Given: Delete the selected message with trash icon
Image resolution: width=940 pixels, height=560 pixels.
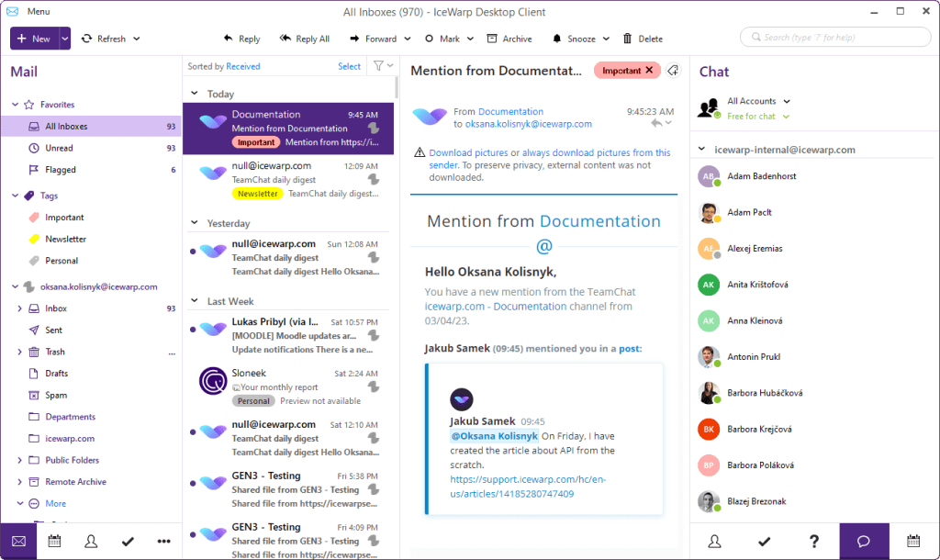Looking at the screenshot, I should point(627,39).
